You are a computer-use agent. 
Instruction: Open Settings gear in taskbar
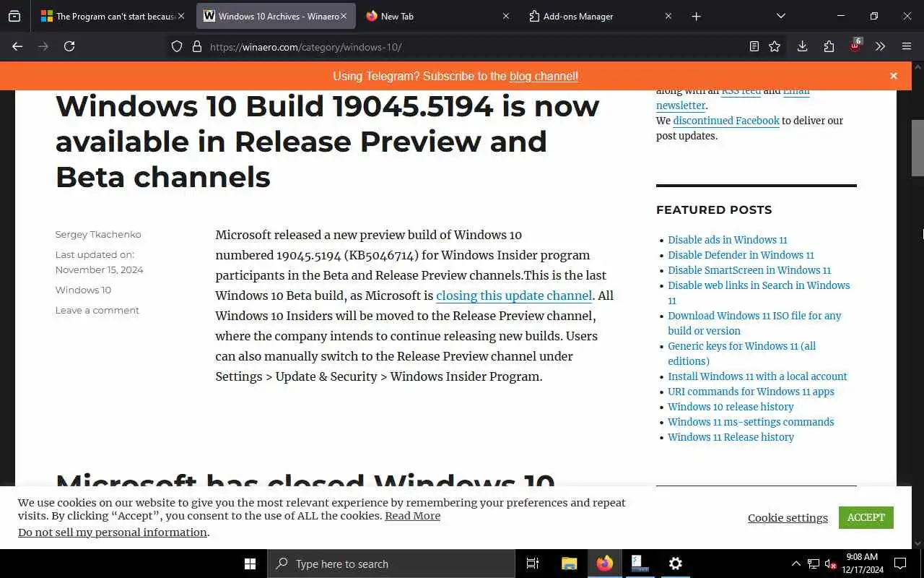coord(675,564)
